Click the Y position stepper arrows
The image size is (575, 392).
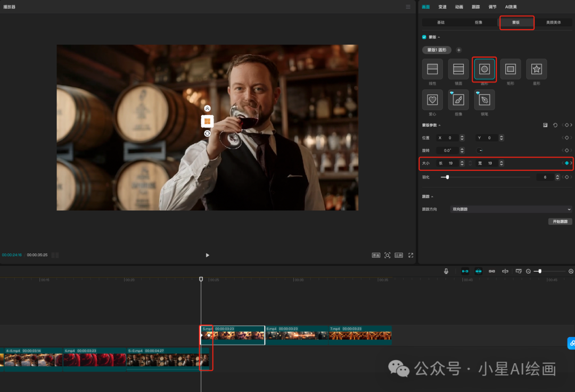tap(502, 138)
